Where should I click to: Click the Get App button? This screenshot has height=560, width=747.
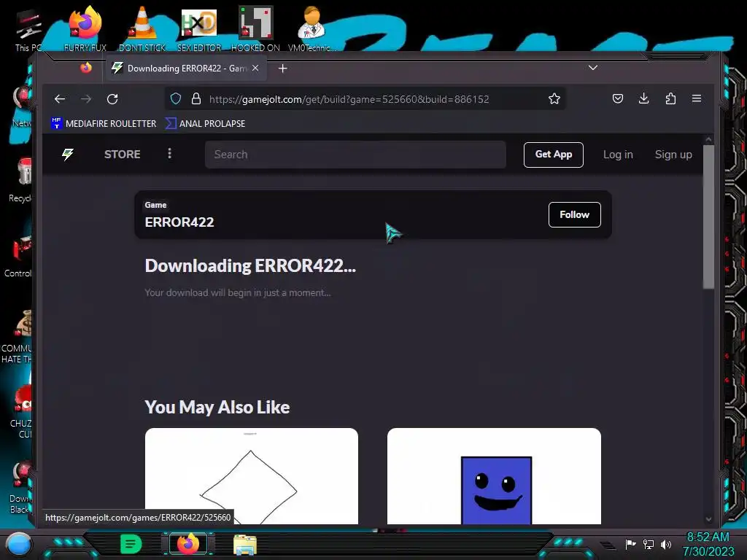tap(554, 155)
